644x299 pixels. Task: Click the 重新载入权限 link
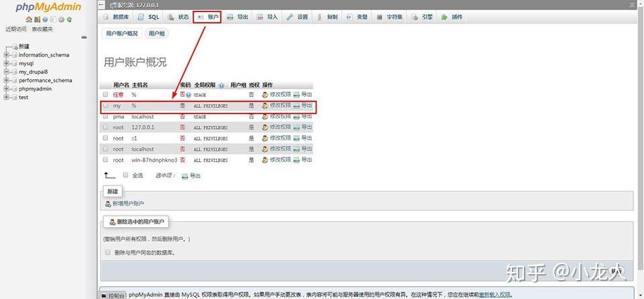click(495, 294)
